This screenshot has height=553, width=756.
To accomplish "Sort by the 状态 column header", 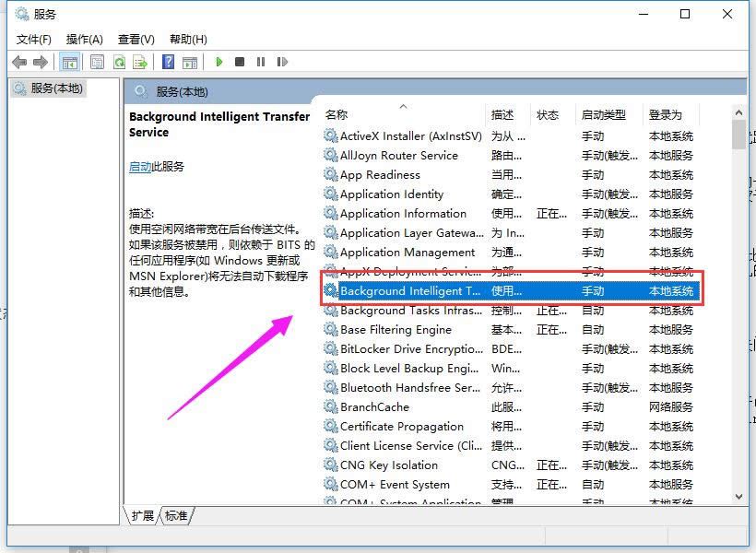I will pyautogui.click(x=548, y=115).
